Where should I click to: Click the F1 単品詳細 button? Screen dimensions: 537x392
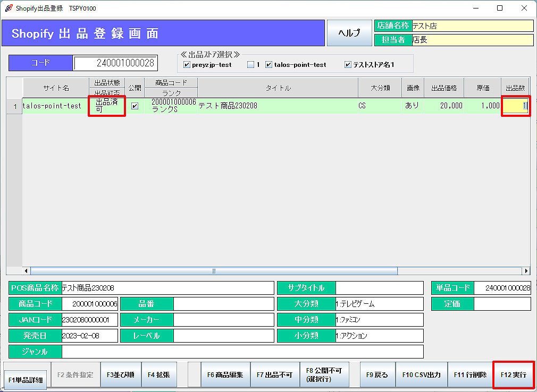pos(26,380)
